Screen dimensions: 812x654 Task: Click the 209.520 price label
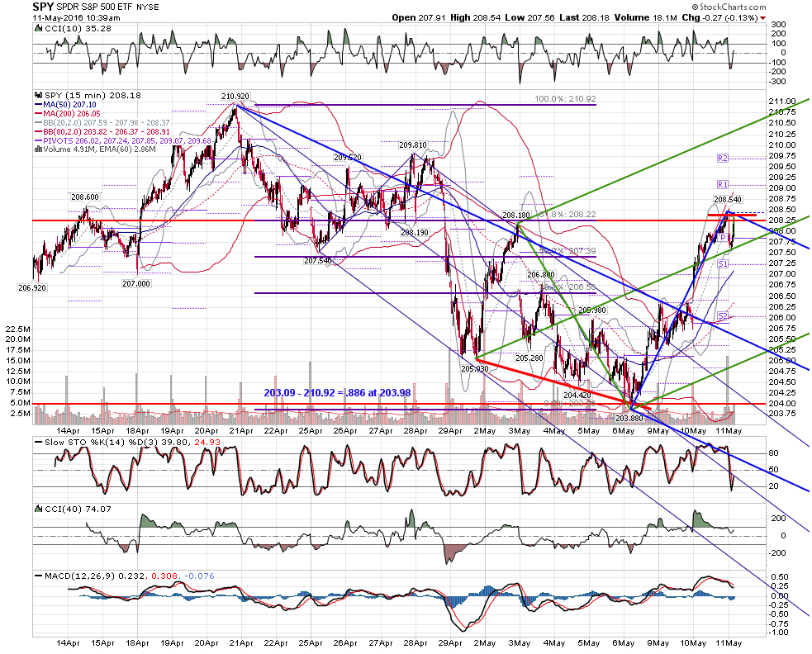pos(348,158)
